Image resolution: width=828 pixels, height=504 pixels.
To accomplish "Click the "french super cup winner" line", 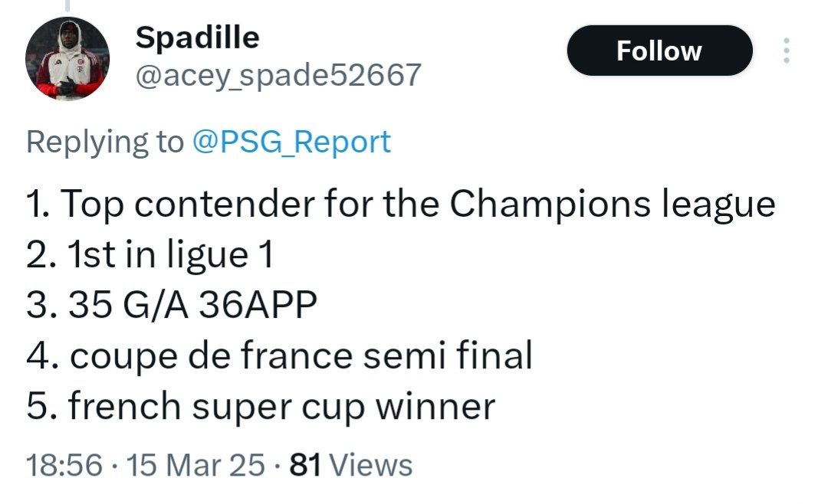I will [x=261, y=407].
